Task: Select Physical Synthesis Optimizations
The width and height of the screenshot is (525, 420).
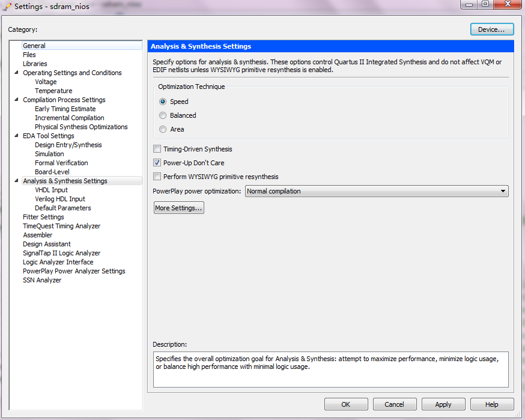Action: click(81, 127)
